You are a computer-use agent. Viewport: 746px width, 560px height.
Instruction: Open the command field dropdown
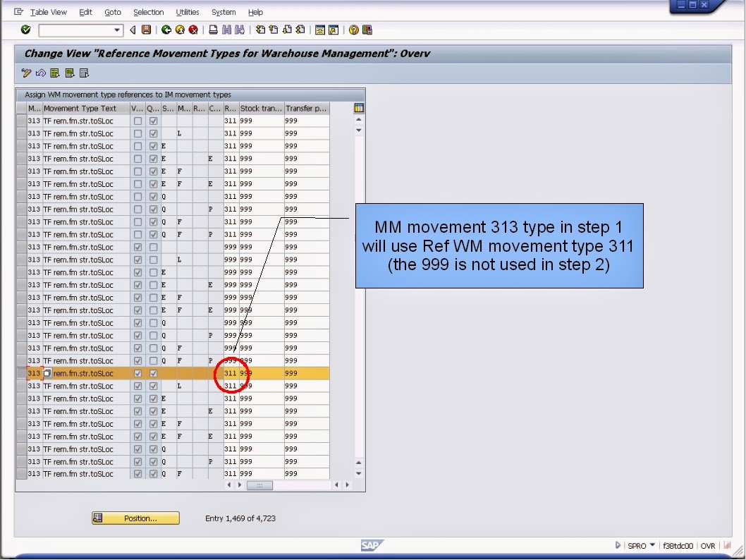[x=118, y=30]
